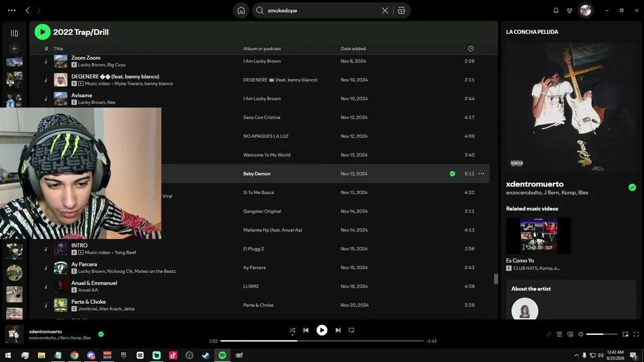Toggle the lyrics microphone icon

click(548, 334)
